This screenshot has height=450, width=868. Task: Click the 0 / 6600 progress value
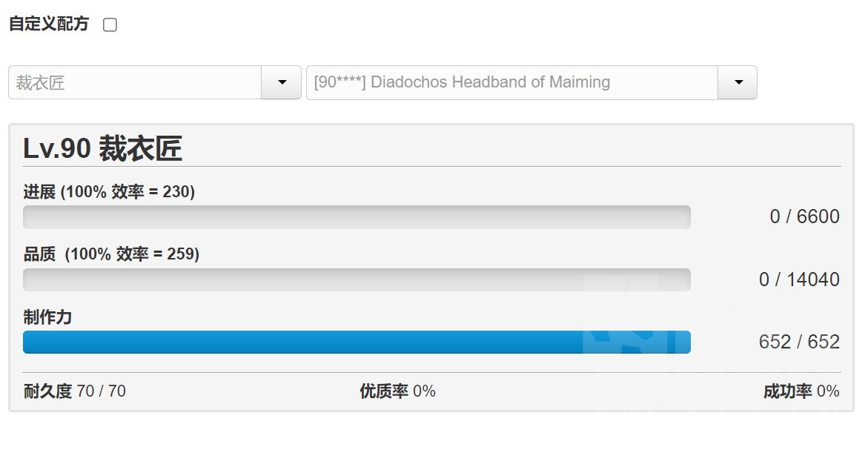coord(804,216)
